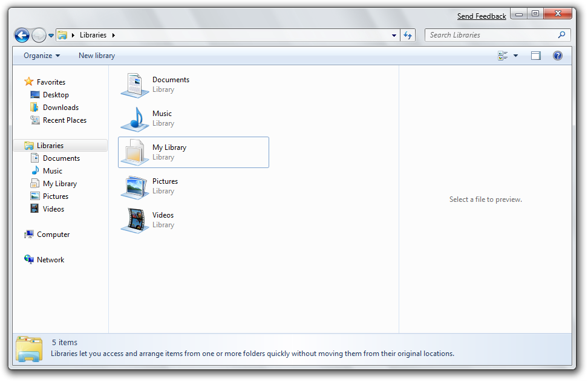
Task: Expand the address bar history dropdown
Action: (394, 35)
